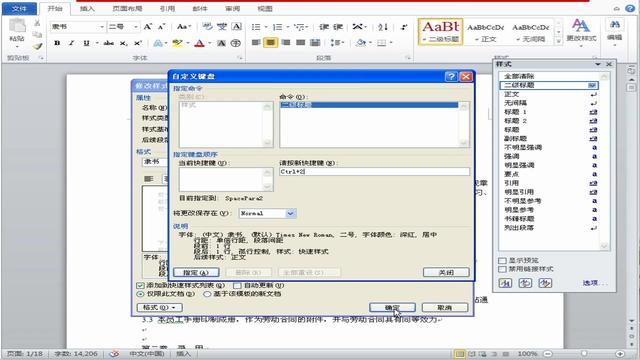Image resolution: width=640 pixels, height=360 pixels.
Task: Click the highlighted center align icon
Action: (271, 42)
